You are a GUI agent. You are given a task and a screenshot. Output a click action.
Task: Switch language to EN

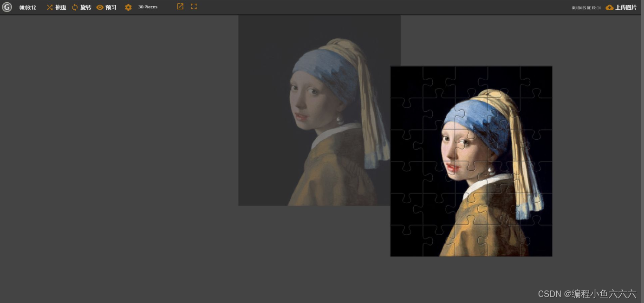coord(579,8)
